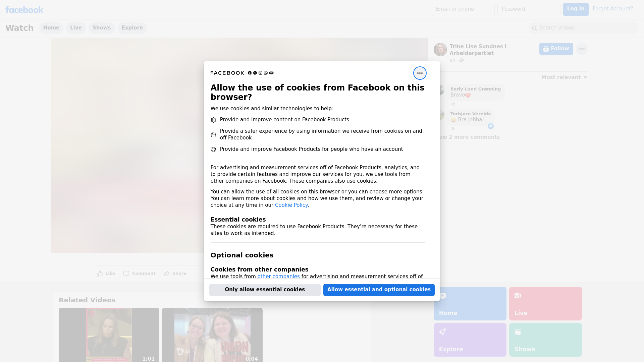
Task: Click the Comment speech bubble icon
Action: tap(126, 274)
